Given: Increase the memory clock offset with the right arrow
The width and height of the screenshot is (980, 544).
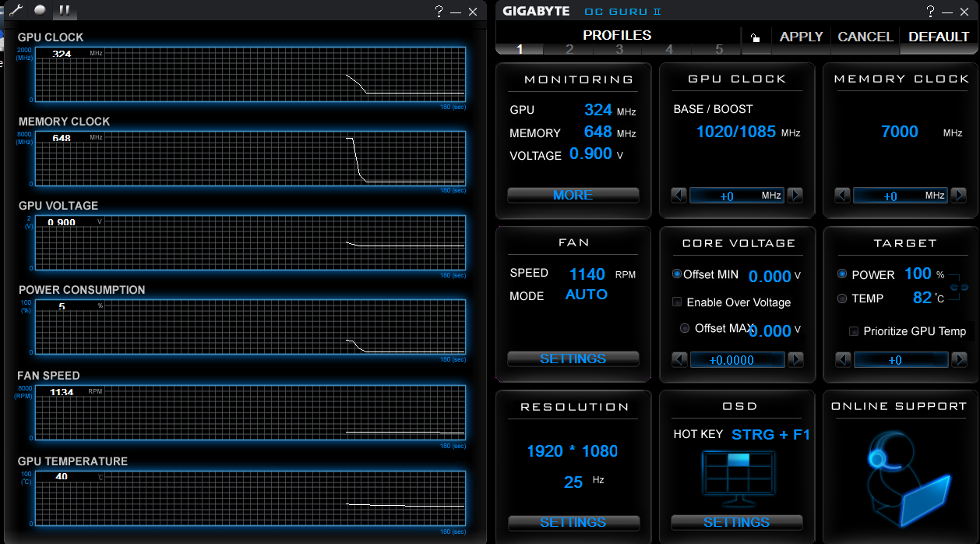Looking at the screenshot, I should pos(959,196).
